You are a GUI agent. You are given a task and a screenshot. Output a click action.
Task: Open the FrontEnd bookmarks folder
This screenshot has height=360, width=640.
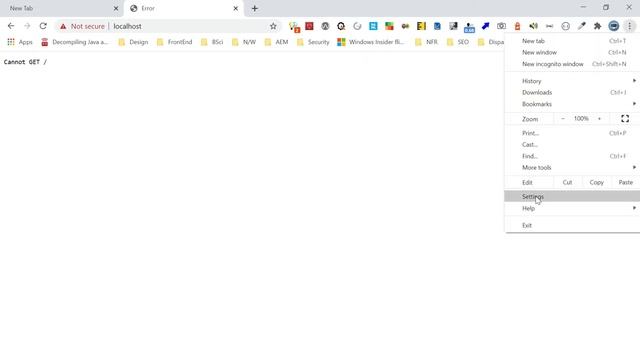click(174, 42)
